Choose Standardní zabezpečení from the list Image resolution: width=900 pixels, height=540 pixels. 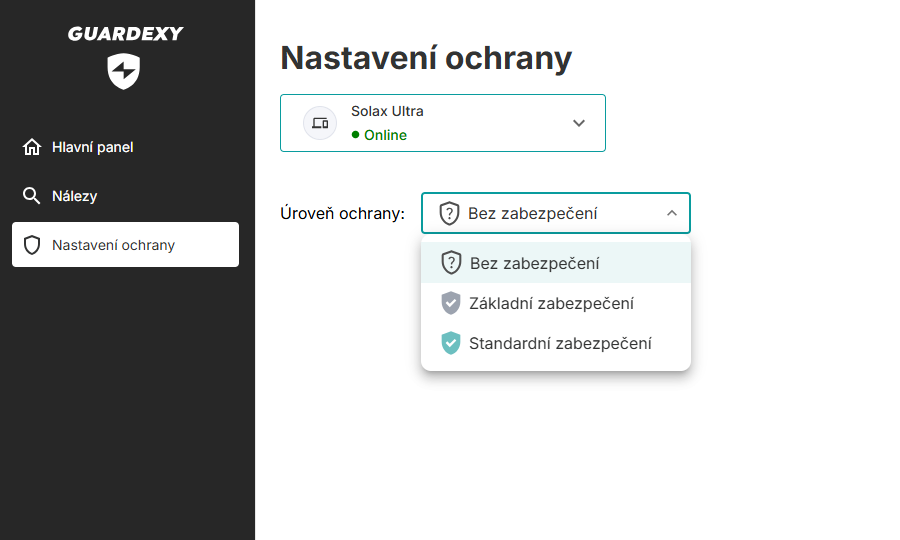(560, 343)
